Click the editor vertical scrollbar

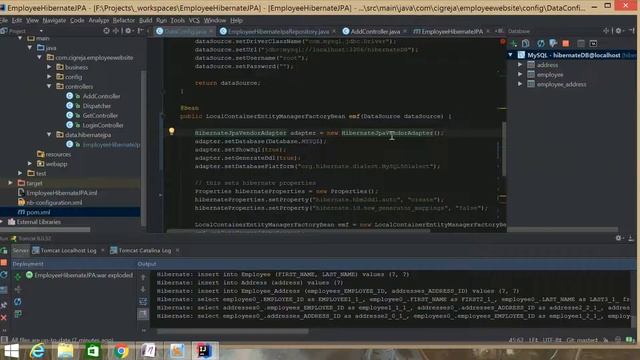[504, 149]
